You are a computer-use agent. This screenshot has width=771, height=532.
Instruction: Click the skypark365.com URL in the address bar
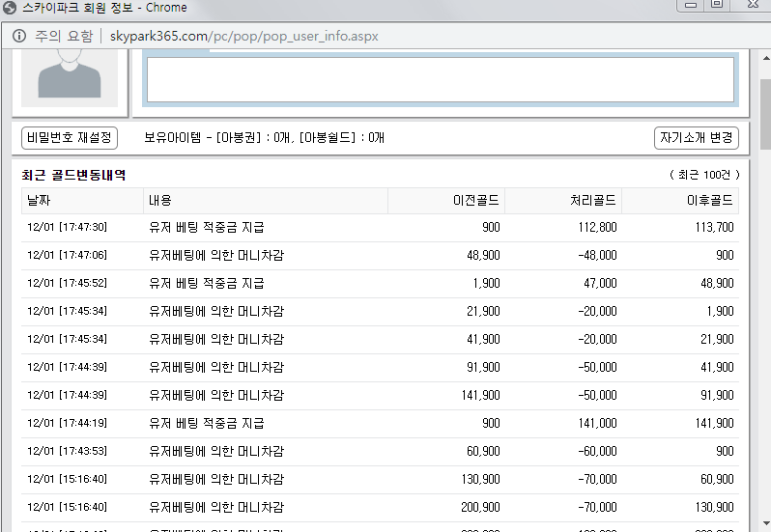243,36
